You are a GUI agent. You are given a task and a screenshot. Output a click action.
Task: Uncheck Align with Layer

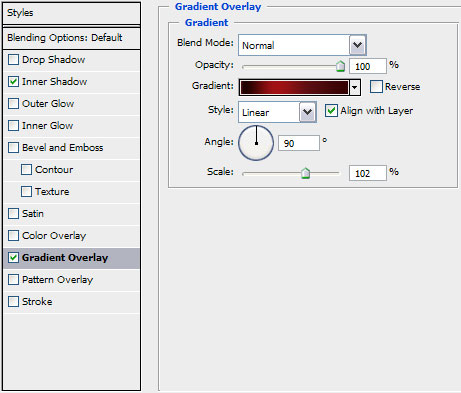pyautogui.click(x=331, y=111)
